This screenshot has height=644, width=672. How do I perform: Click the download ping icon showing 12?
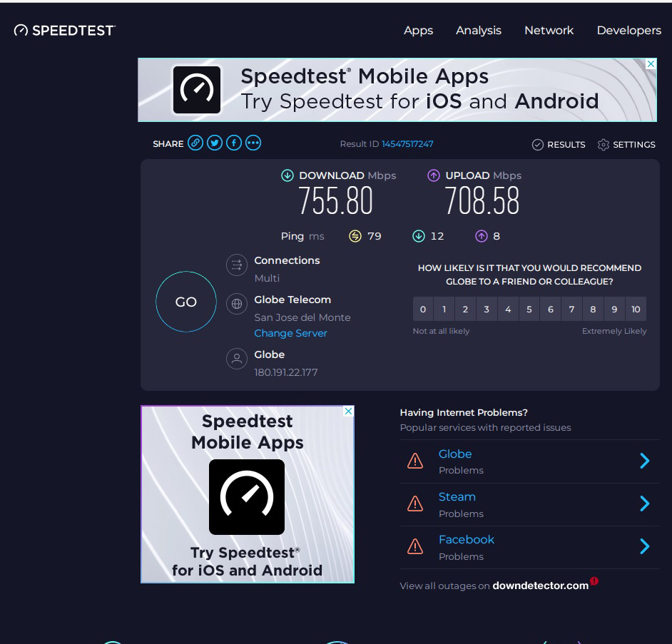pyautogui.click(x=419, y=236)
